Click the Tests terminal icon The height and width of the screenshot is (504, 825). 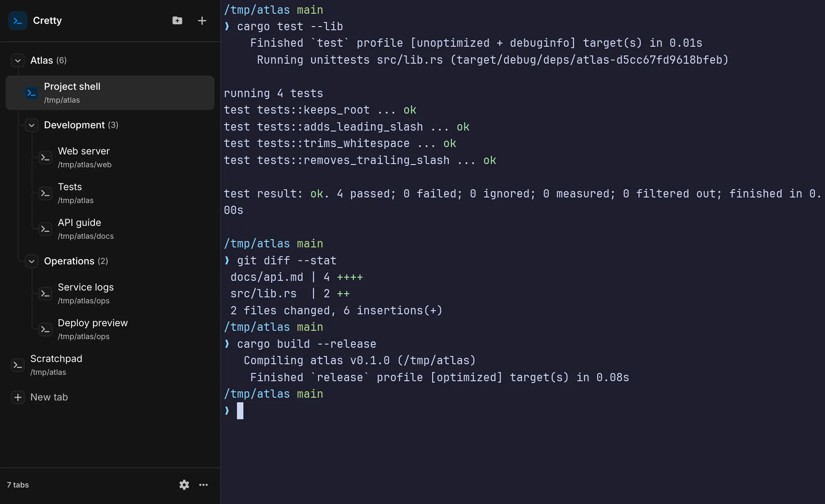(x=45, y=193)
